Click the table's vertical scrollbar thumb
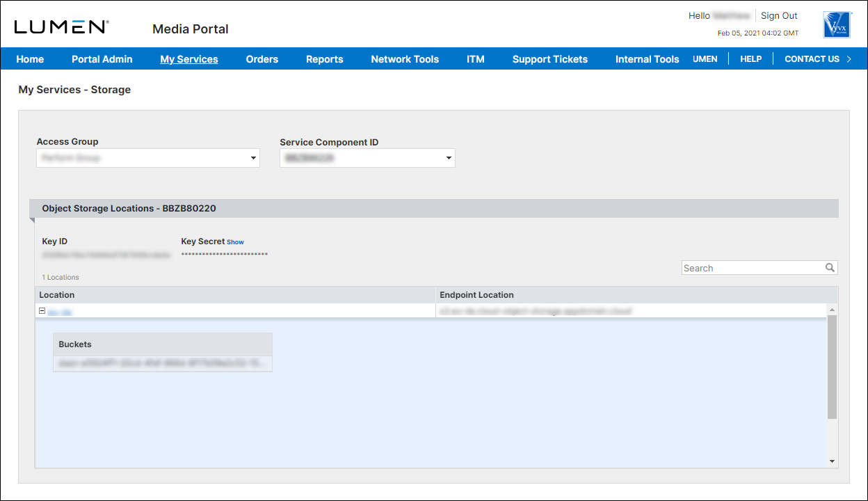The height and width of the screenshot is (501, 868). 832,367
